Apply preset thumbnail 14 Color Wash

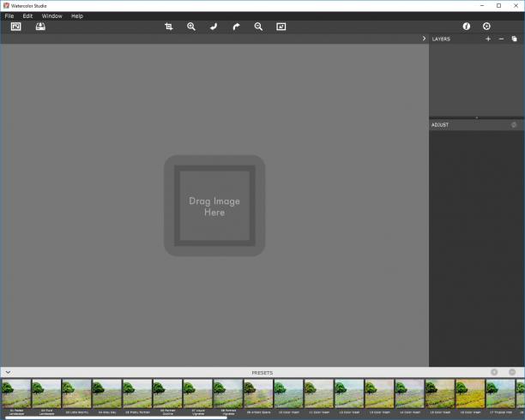click(x=410, y=393)
